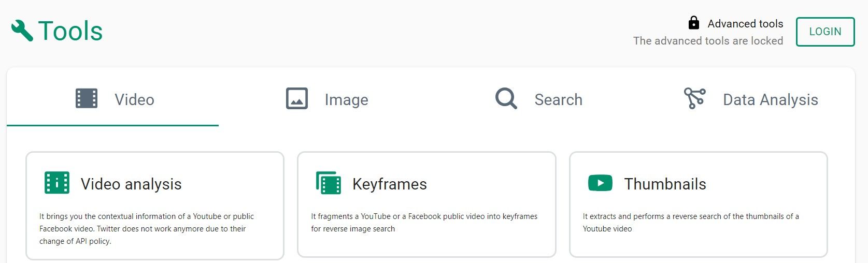Launch the Keyframes tool title
This screenshot has width=868, height=263.
[x=390, y=184]
